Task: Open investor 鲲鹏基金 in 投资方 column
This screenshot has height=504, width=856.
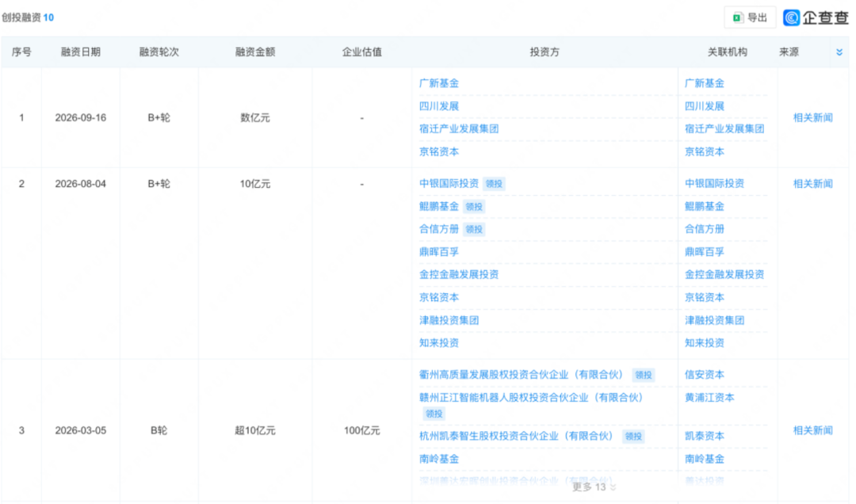Action: point(439,206)
